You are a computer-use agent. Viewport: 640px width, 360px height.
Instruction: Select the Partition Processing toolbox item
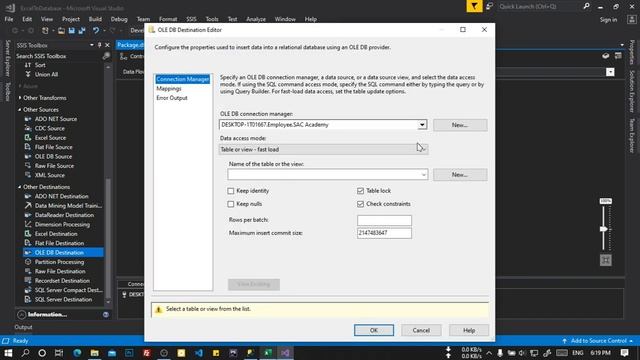[x=59, y=262]
